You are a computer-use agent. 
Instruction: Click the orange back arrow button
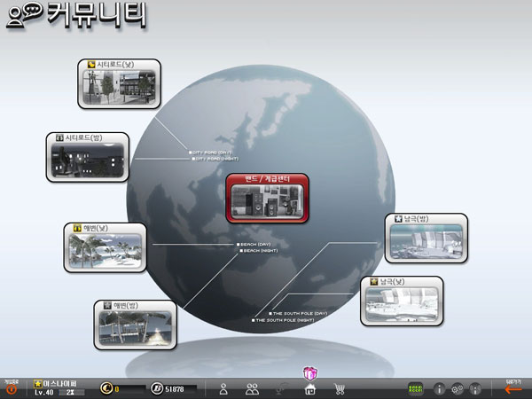[x=513, y=388]
